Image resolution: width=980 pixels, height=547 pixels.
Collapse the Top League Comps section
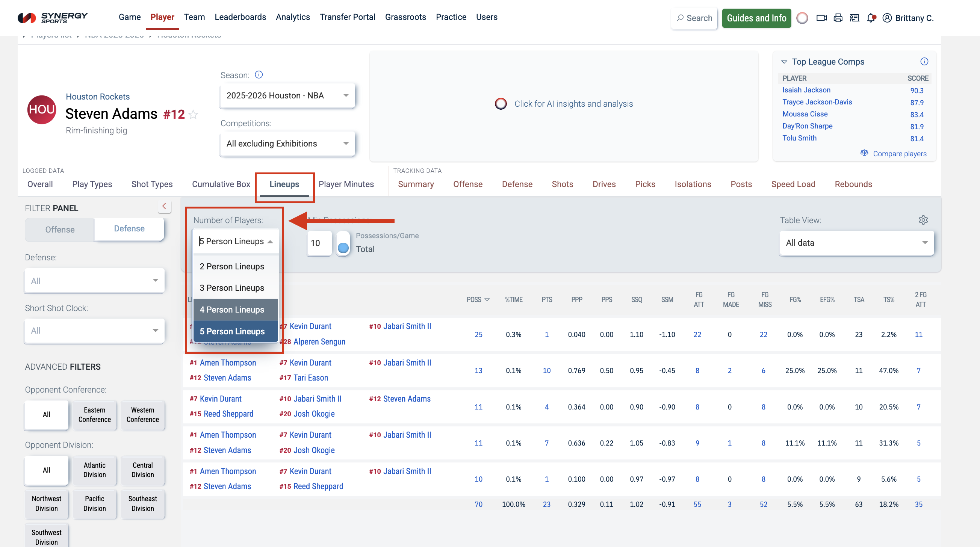coord(784,62)
